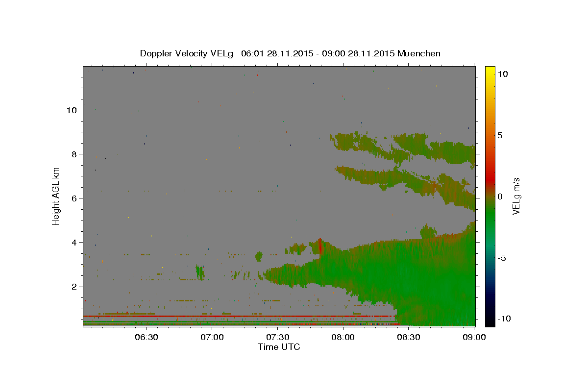Click the plot title 'Doppler Velocity VELg'
This screenshot has width=588, height=392.
click(187, 53)
